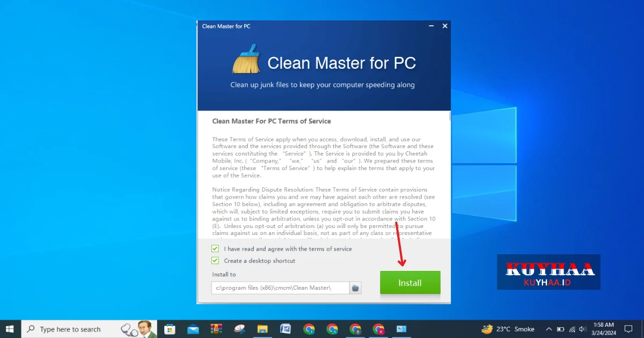Open the folder browse icon beside install path
Image resolution: width=644 pixels, height=338 pixels.
(355, 288)
